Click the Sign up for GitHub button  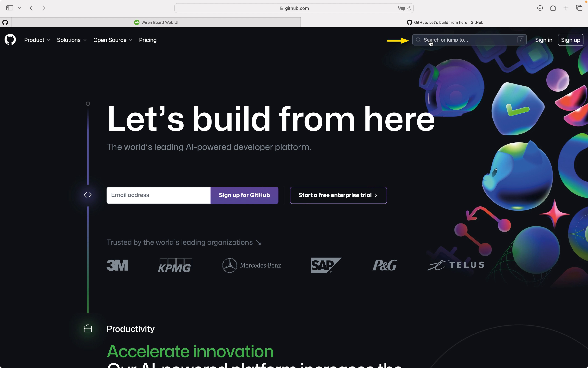click(244, 195)
